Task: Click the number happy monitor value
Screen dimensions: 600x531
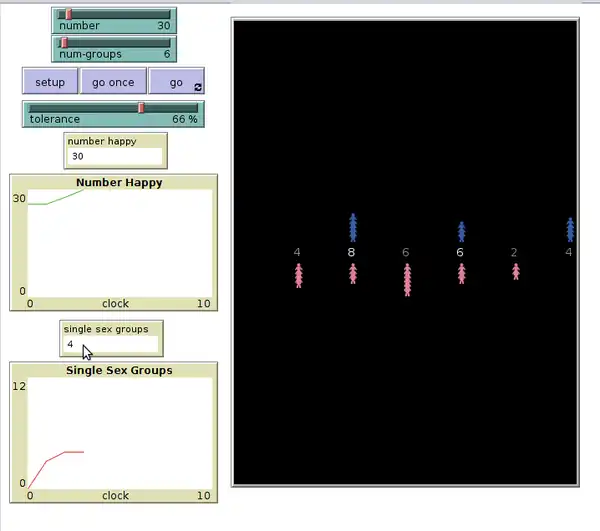Action: [x=114, y=156]
